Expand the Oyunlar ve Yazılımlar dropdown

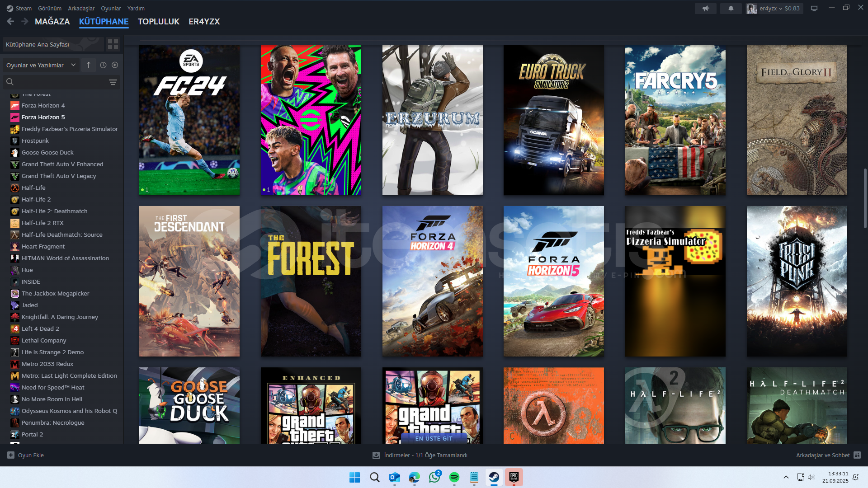coord(41,65)
